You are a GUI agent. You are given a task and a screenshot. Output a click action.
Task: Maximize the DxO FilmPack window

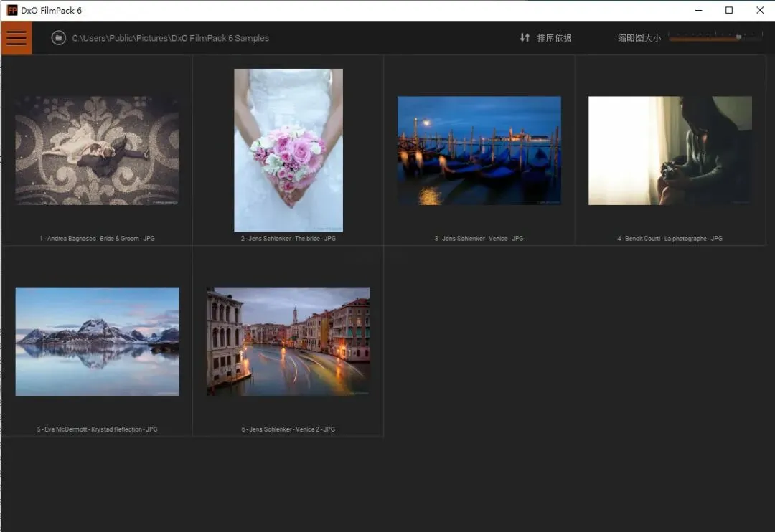click(x=729, y=10)
